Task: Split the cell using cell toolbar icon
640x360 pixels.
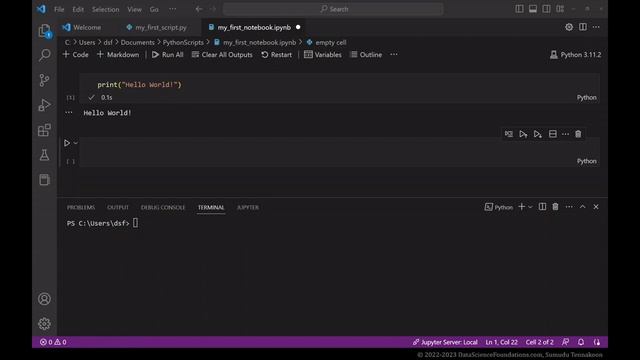Action: coord(553,134)
